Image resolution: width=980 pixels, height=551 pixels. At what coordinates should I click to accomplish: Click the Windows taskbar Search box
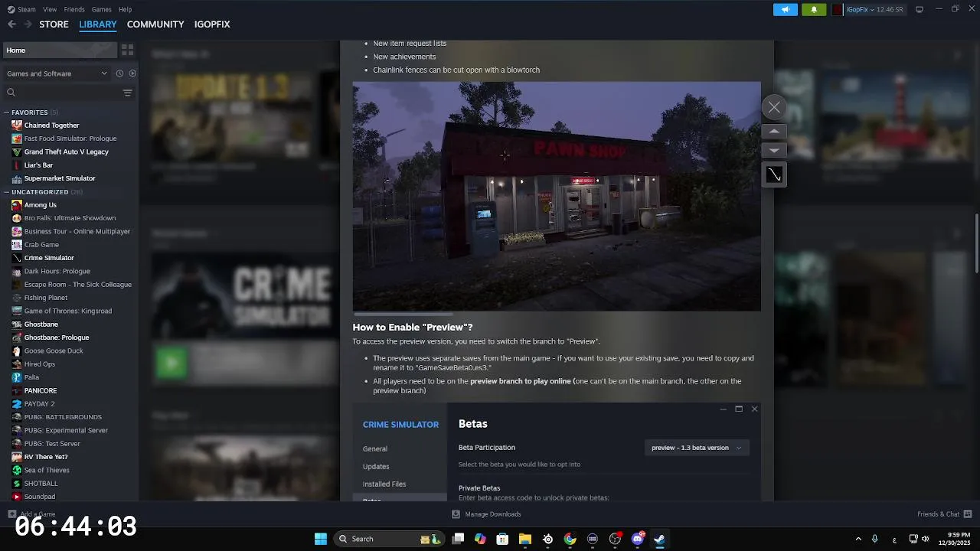(390, 539)
